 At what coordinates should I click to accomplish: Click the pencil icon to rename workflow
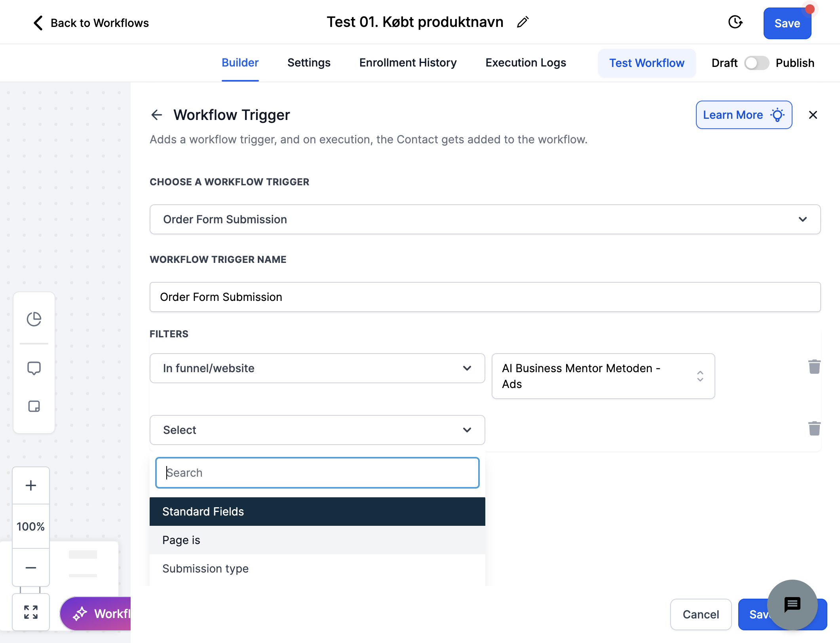pos(523,22)
